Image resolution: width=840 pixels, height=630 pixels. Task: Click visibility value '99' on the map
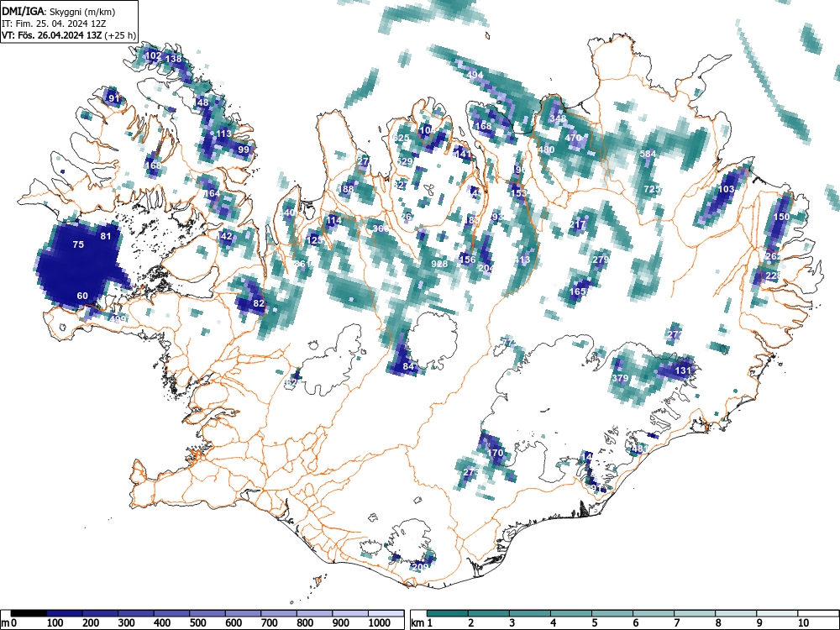click(244, 150)
